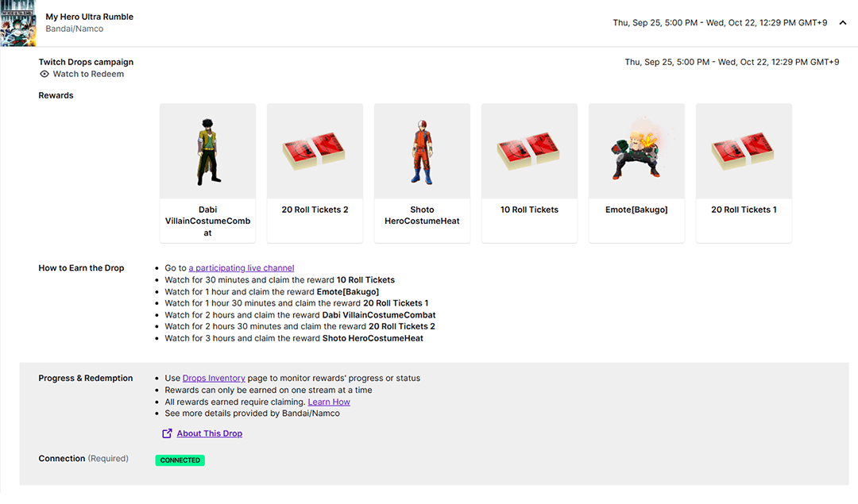Click the Emote[Bakugo] label under the reward card

(x=636, y=210)
